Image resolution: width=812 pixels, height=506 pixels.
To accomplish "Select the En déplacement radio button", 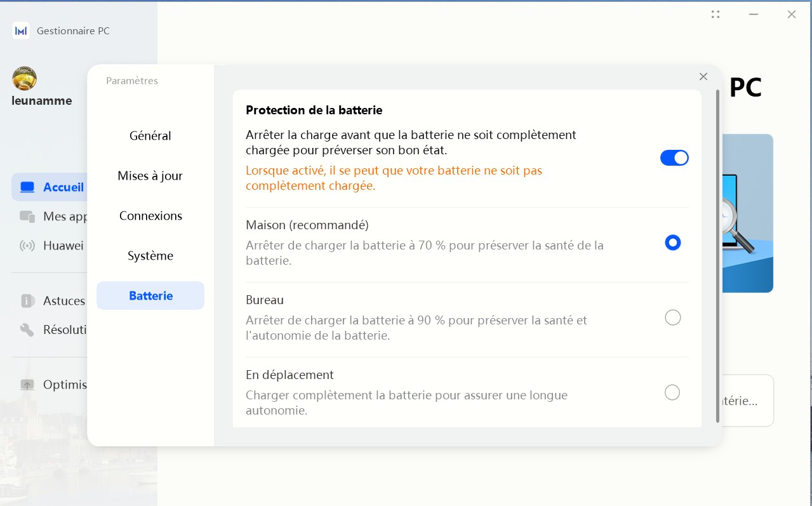I will pos(672,392).
